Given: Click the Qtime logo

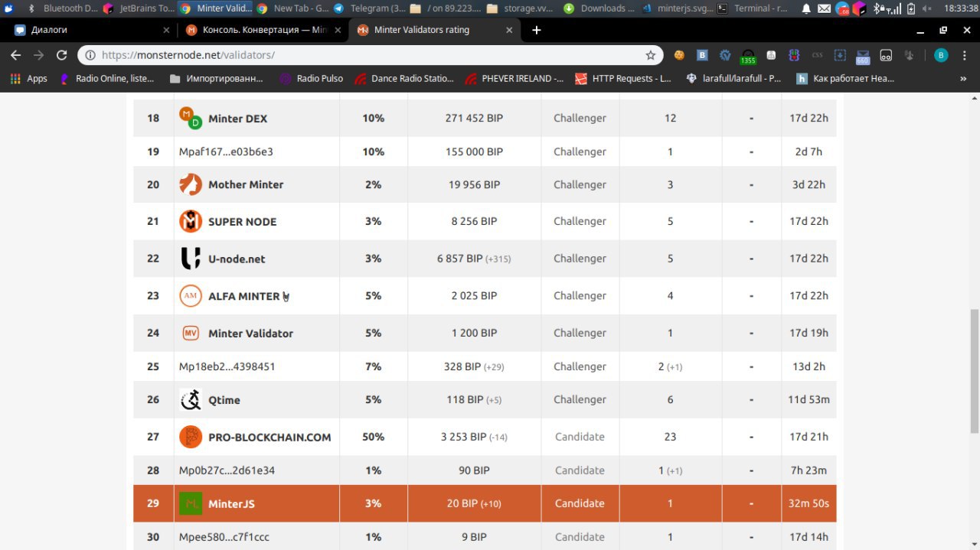Looking at the screenshot, I should click(190, 399).
